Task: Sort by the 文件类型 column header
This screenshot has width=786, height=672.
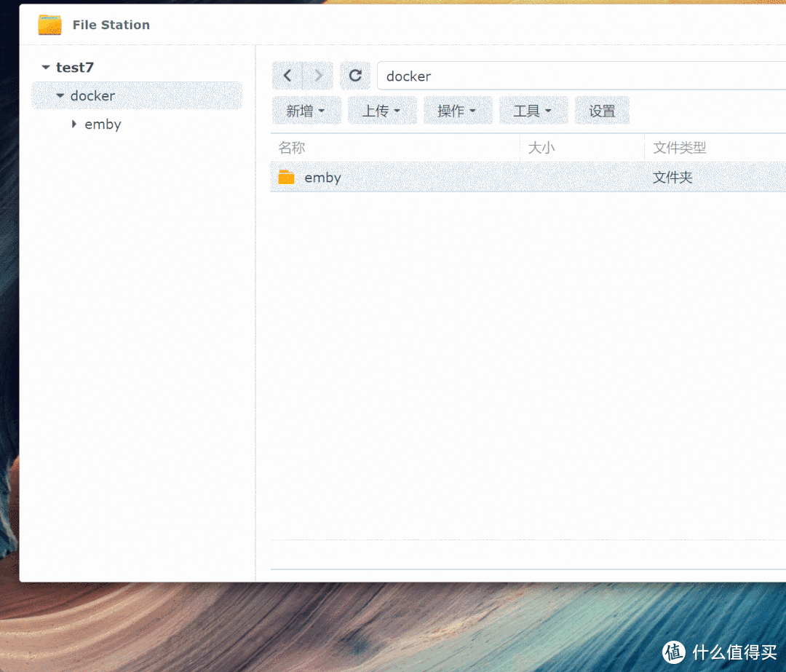Action: click(x=715, y=148)
